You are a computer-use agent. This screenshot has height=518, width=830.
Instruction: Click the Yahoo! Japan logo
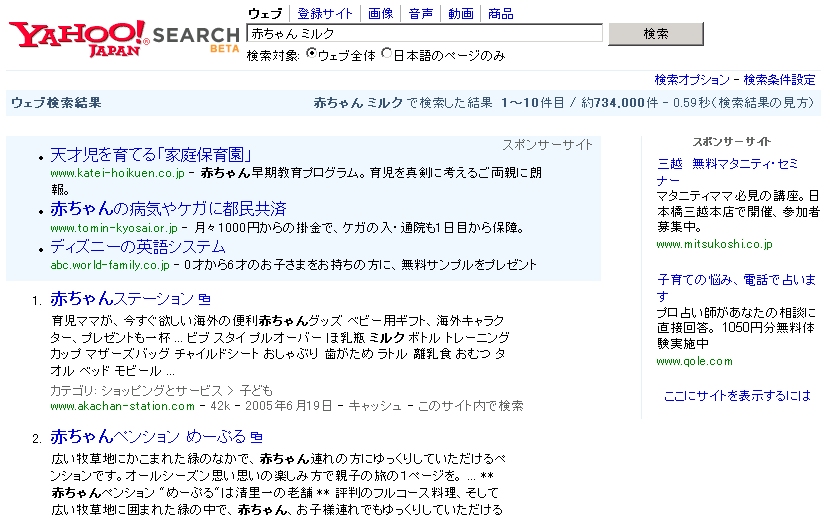[x=78, y=39]
